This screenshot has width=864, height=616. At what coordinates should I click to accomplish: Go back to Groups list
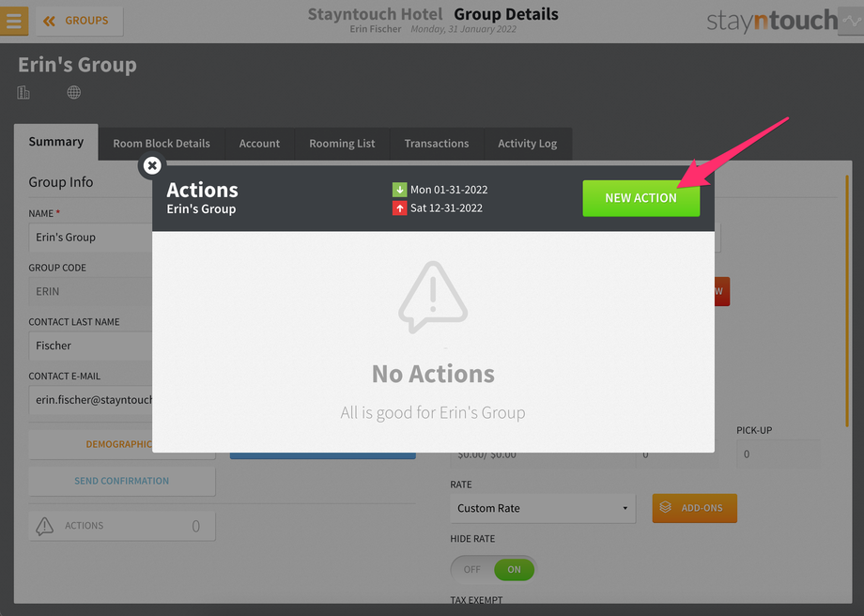pyautogui.click(x=79, y=21)
